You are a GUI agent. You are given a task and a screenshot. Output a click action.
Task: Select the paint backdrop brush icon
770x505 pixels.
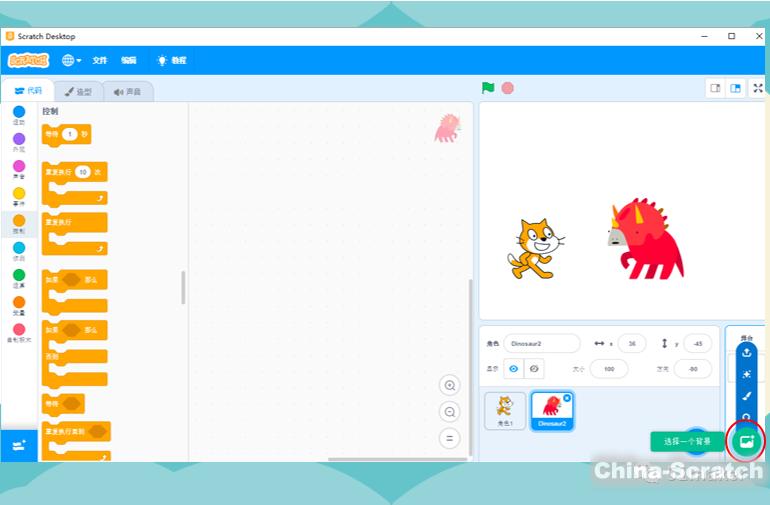point(746,396)
